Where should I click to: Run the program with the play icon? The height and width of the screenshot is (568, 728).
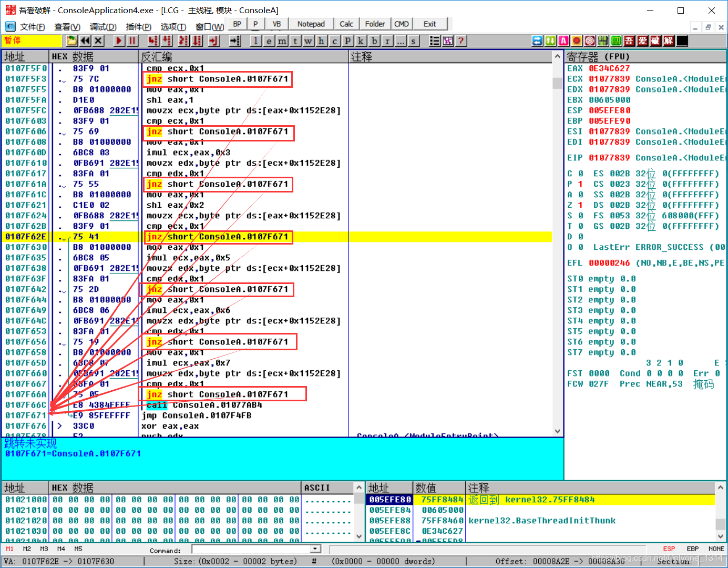[x=119, y=40]
